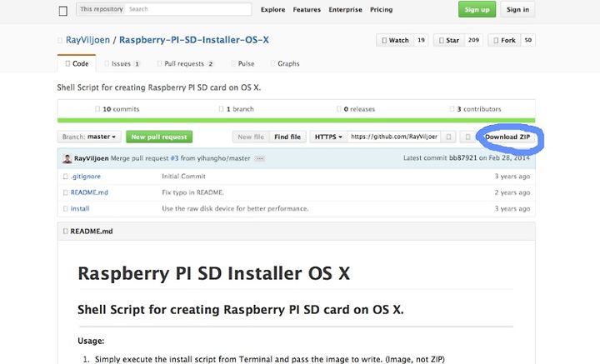
Task: Open the install file link
Action: [x=80, y=208]
